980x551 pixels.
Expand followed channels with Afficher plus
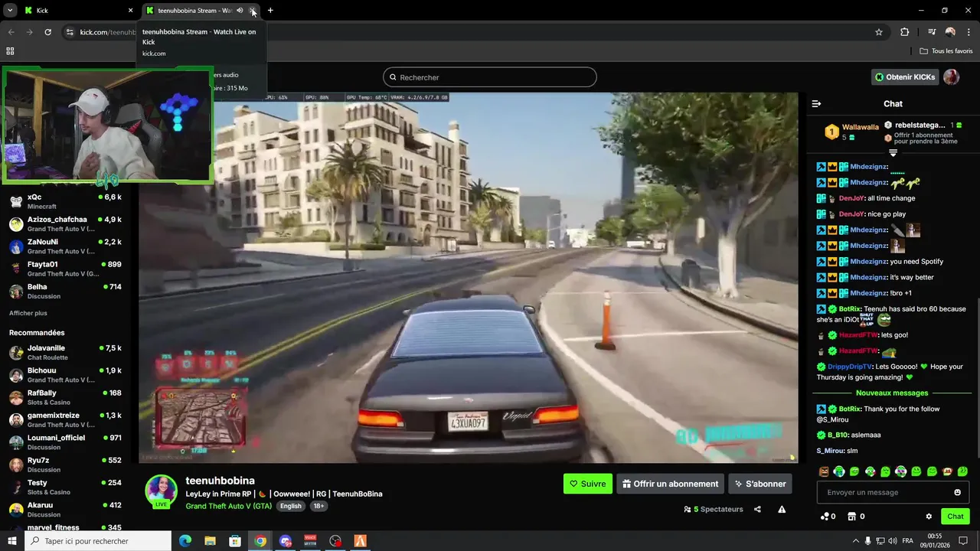click(x=28, y=313)
